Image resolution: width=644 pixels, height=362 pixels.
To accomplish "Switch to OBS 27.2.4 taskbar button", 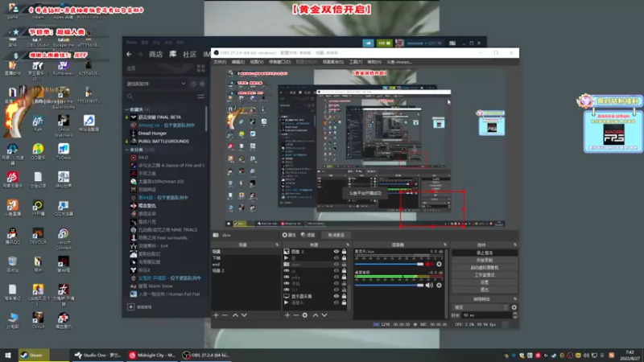I will click(x=206, y=355).
